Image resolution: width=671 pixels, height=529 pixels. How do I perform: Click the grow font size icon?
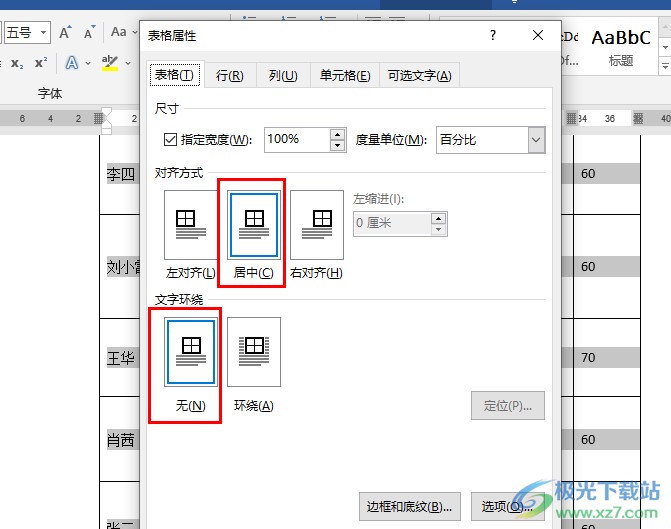pyautogui.click(x=65, y=33)
